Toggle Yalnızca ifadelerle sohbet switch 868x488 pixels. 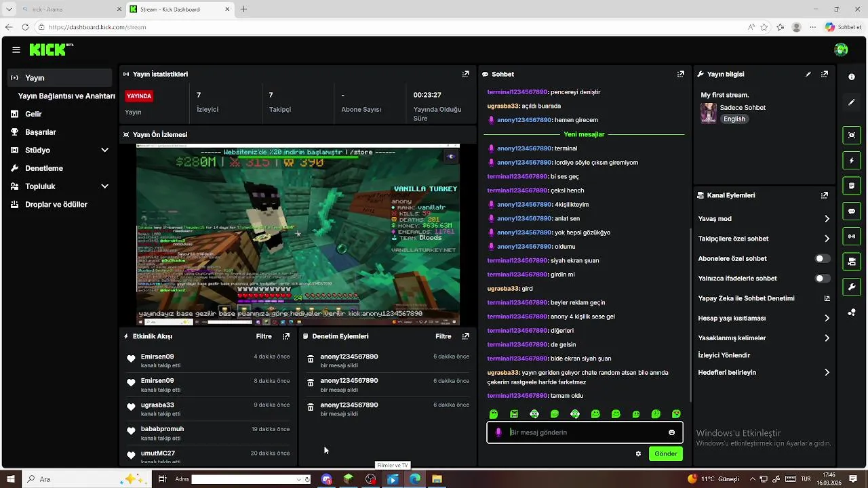coord(822,279)
